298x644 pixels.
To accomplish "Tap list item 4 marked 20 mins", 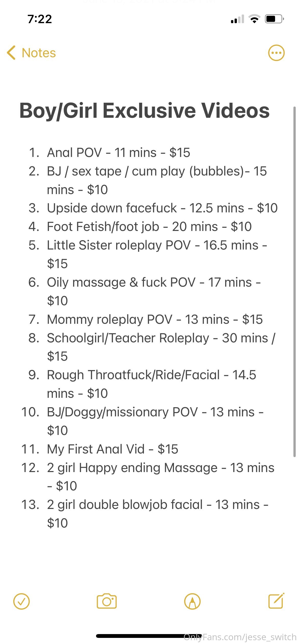I will tap(149, 227).
